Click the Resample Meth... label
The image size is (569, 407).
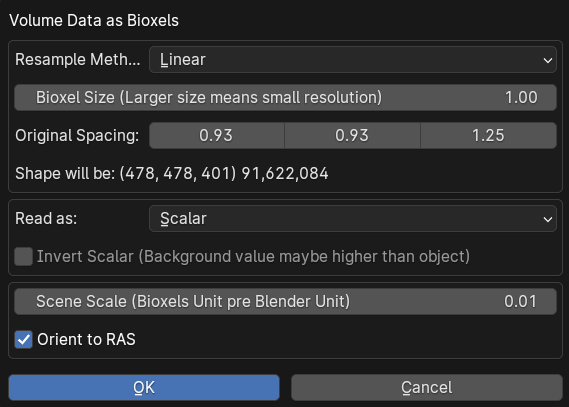tap(77, 59)
